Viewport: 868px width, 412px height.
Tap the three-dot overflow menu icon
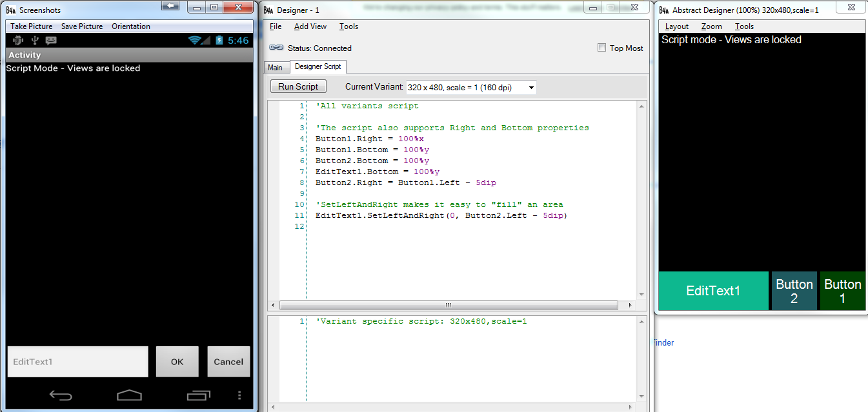pyautogui.click(x=239, y=395)
